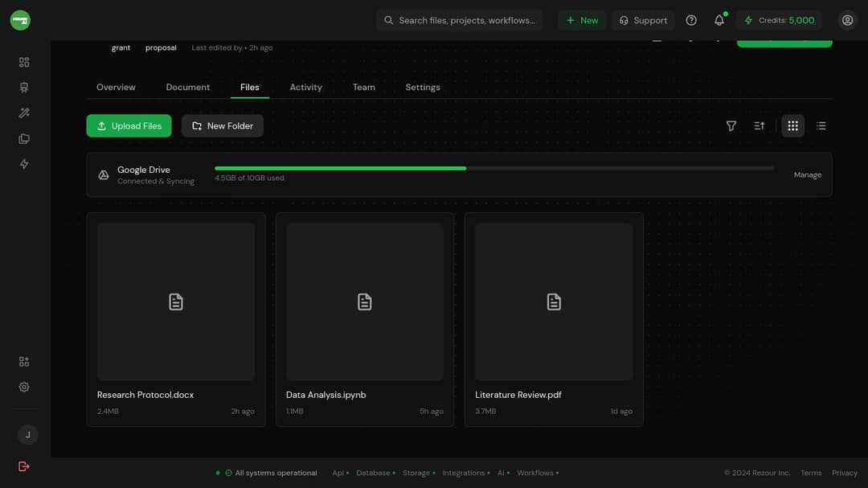Expand the New creation menu

click(581, 20)
